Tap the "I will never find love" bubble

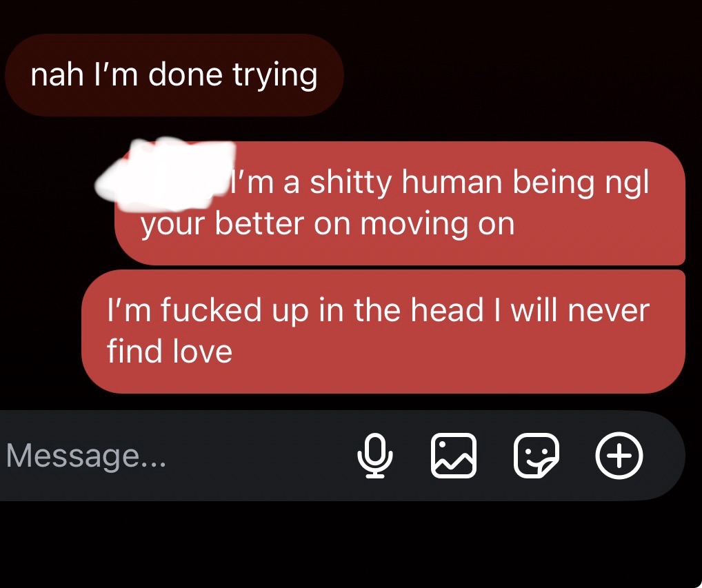383,332
